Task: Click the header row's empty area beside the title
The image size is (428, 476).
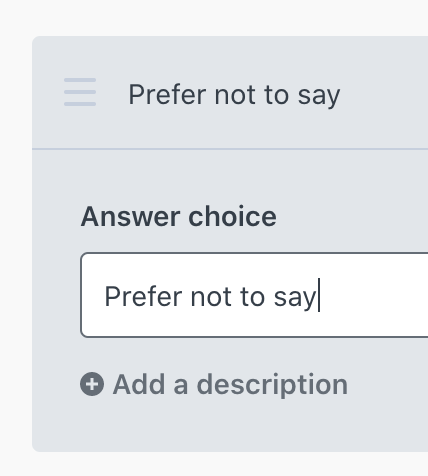Action: (383, 93)
